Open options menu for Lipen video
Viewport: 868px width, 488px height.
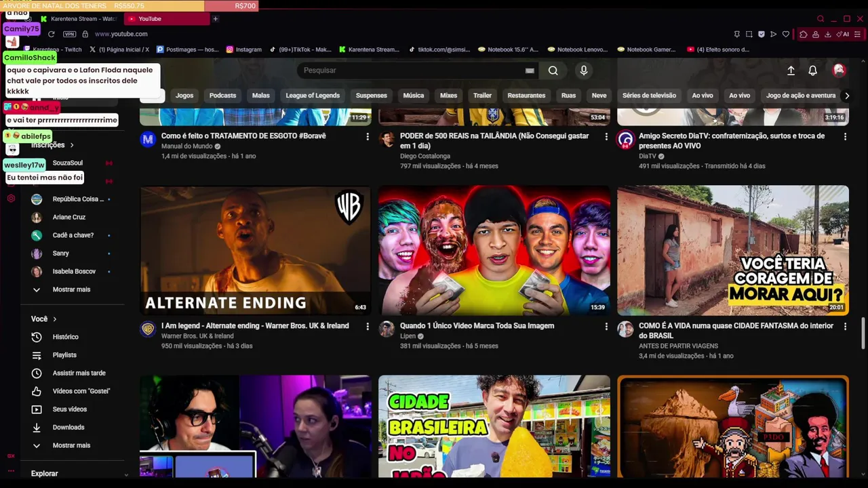coord(606,326)
